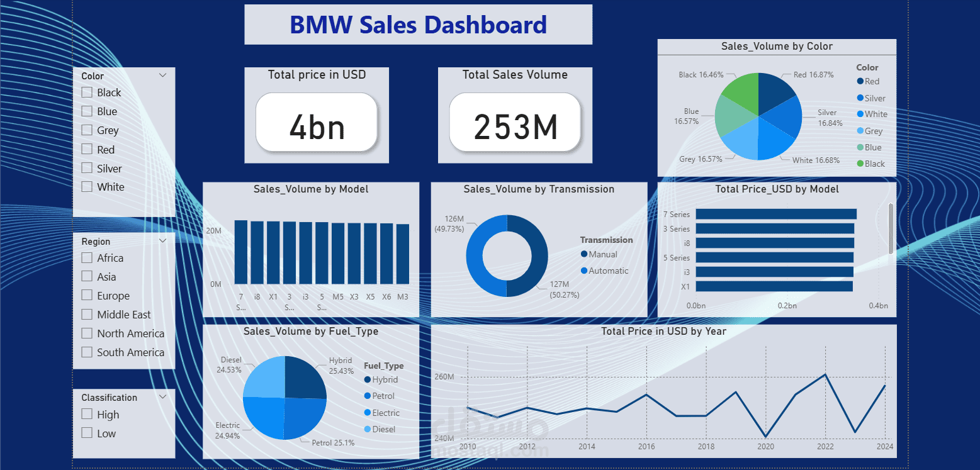Enable the Europe region checkbox
Viewport: 980px width, 470px height.
pyautogui.click(x=87, y=296)
